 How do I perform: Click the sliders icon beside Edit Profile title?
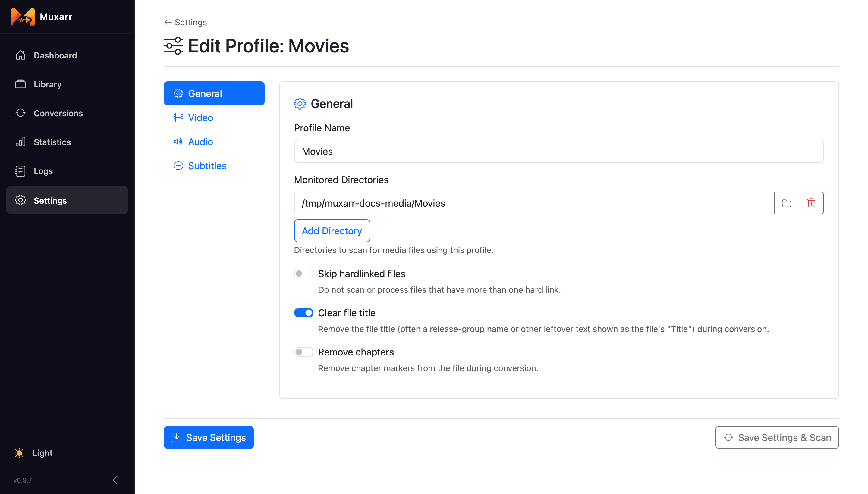(174, 46)
